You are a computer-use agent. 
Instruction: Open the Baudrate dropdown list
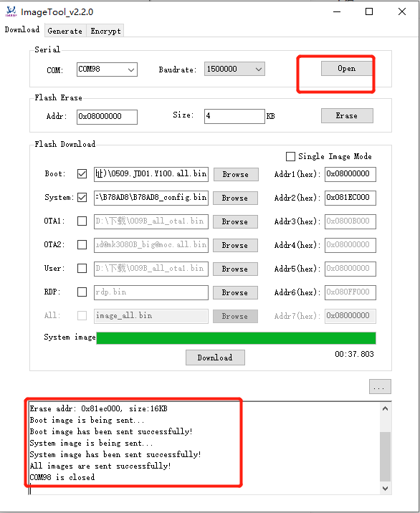[x=234, y=69]
